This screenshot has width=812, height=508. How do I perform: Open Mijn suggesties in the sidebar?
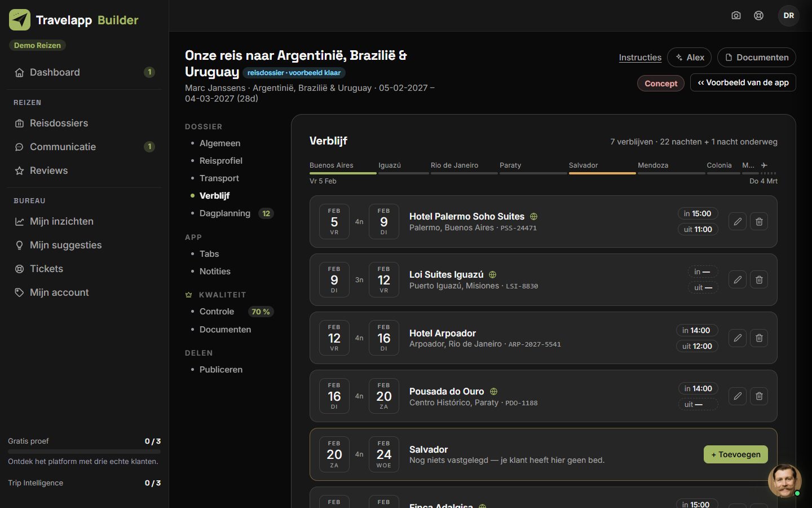[84, 245]
